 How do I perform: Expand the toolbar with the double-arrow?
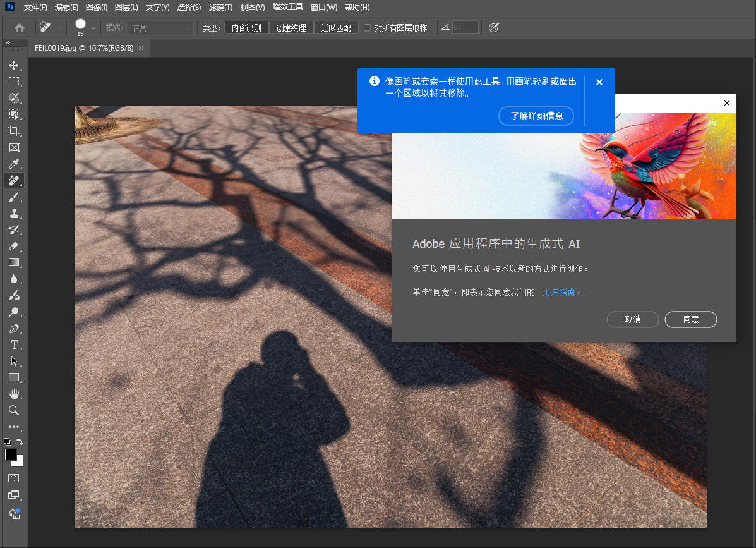tap(8, 43)
